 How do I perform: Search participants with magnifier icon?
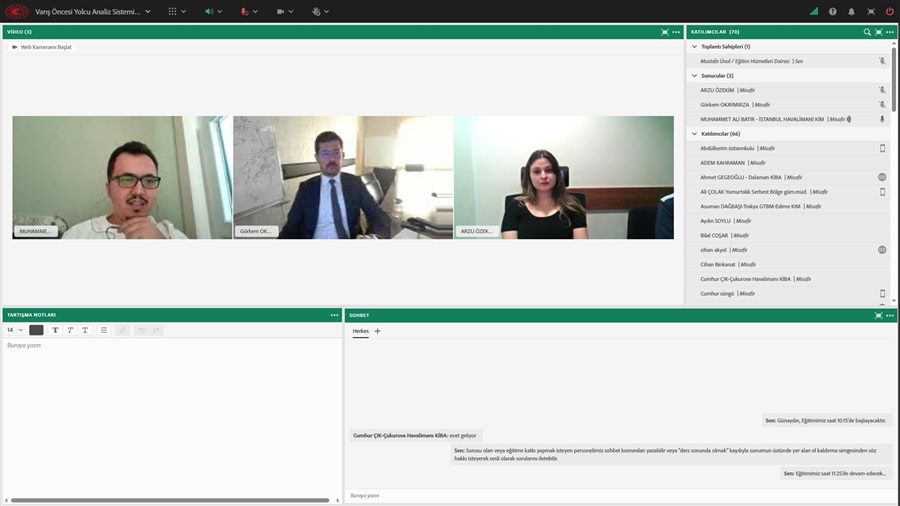[867, 32]
